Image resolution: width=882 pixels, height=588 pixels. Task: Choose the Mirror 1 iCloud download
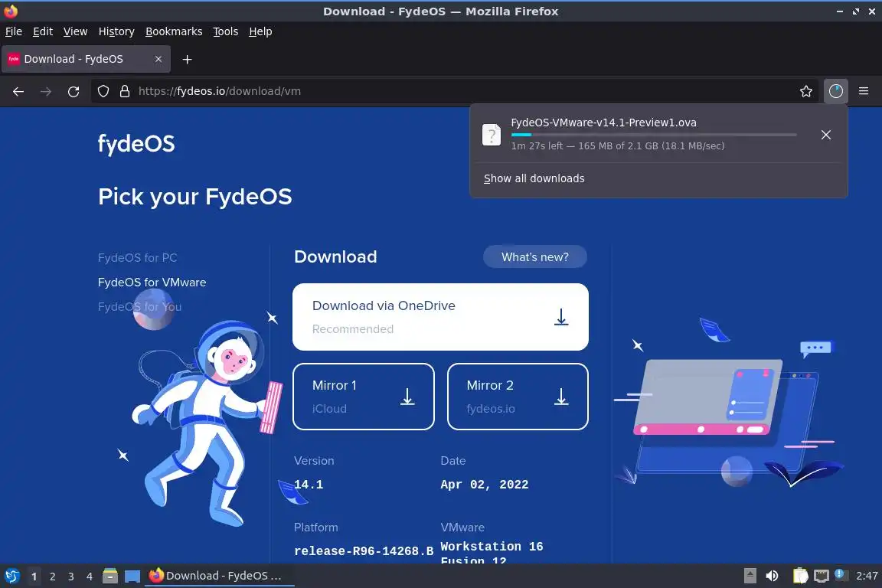pyautogui.click(x=364, y=397)
